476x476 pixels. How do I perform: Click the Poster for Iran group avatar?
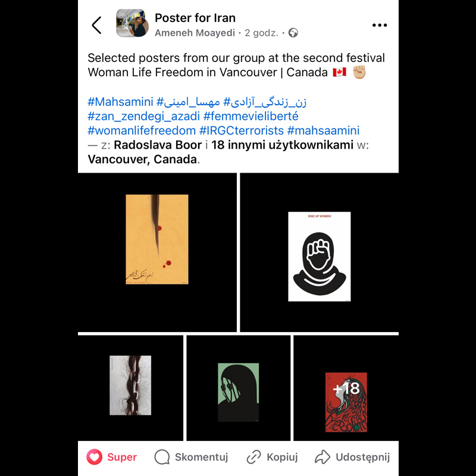132,23
